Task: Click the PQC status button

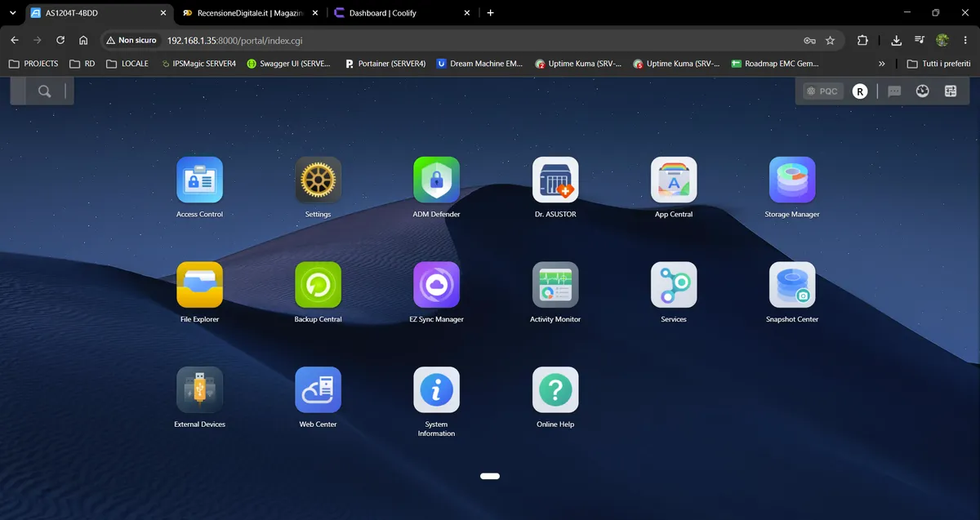Action: pos(822,91)
